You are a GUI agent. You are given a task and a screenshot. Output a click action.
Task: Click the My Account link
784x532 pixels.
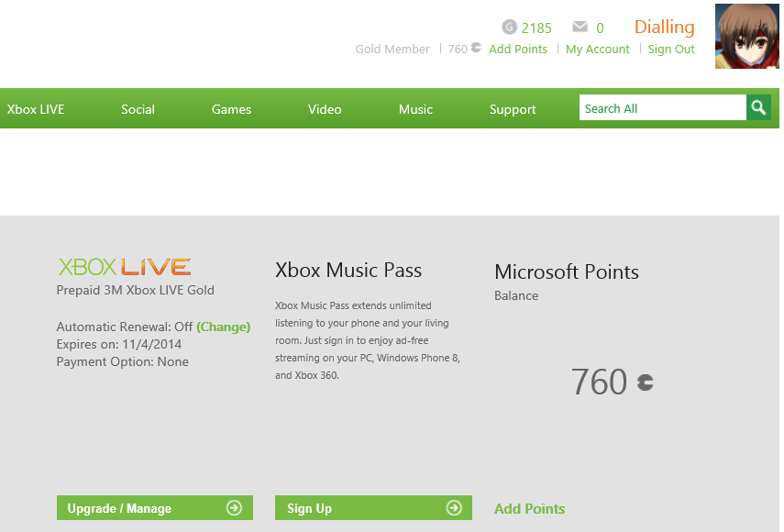click(598, 49)
